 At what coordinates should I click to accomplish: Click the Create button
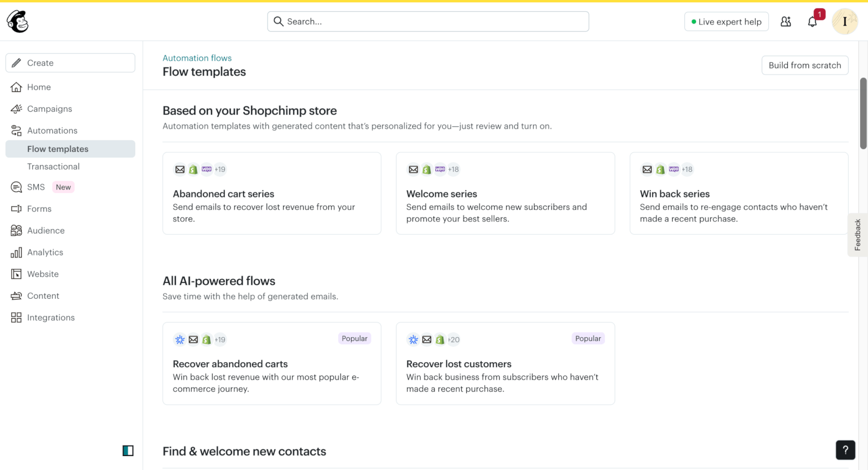(x=70, y=63)
